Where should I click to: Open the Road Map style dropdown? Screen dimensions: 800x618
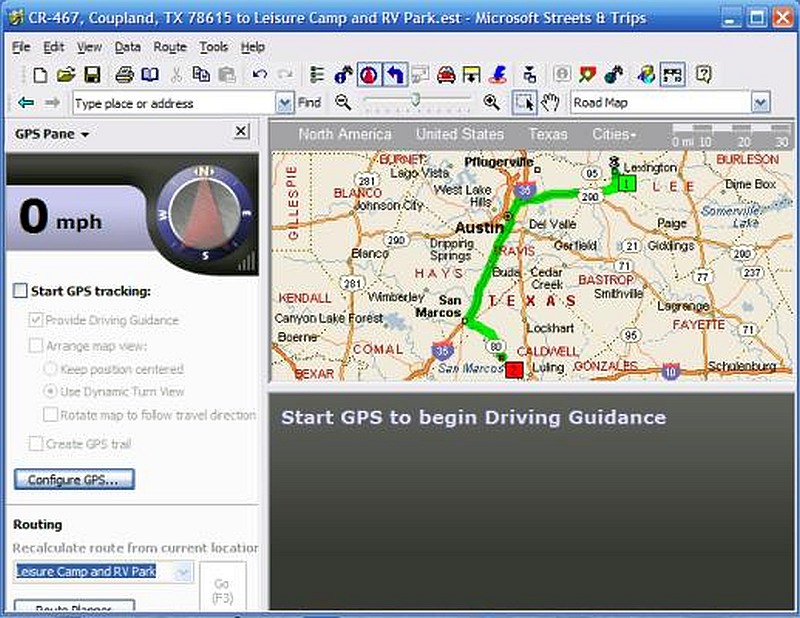click(x=760, y=103)
